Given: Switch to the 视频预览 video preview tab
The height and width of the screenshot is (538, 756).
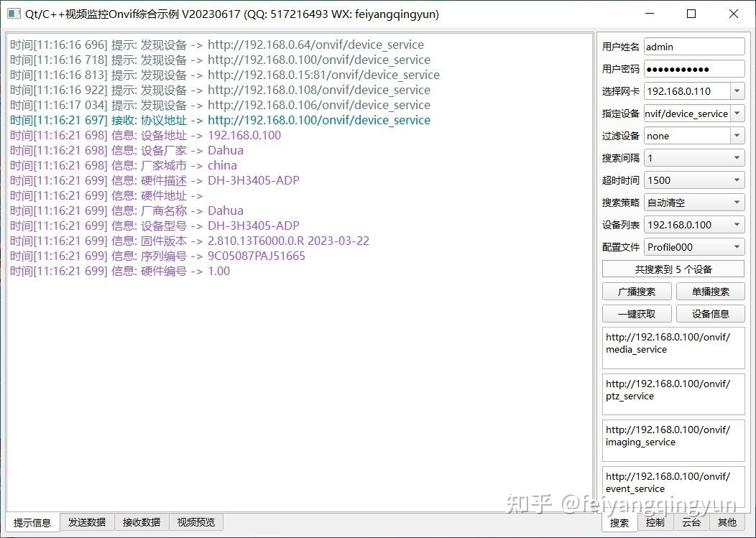Looking at the screenshot, I should pos(195,522).
